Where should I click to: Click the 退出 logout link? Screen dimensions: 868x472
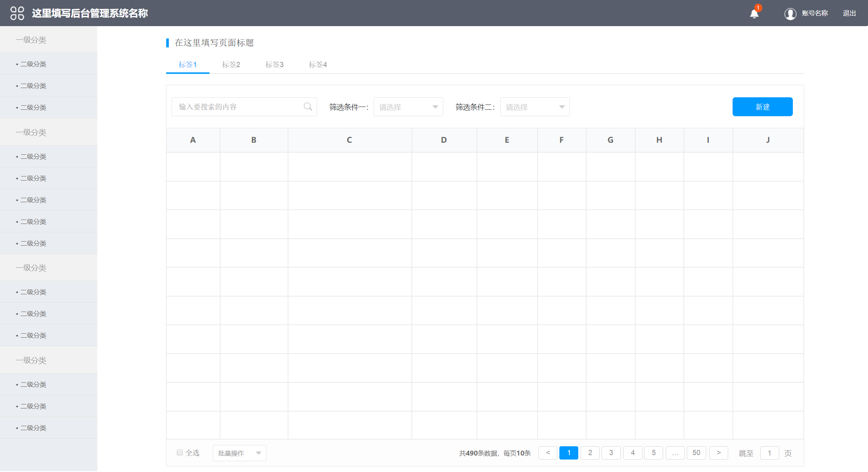click(x=849, y=13)
